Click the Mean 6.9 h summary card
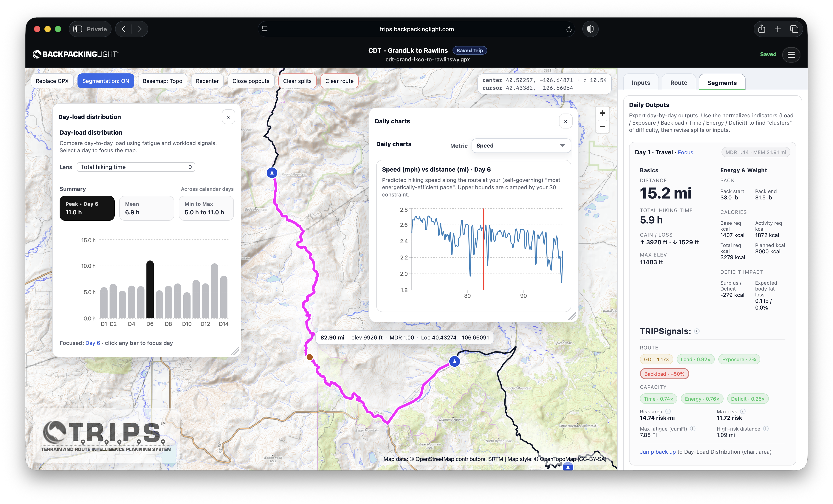Screen dimensions: 833x504 click(147, 208)
